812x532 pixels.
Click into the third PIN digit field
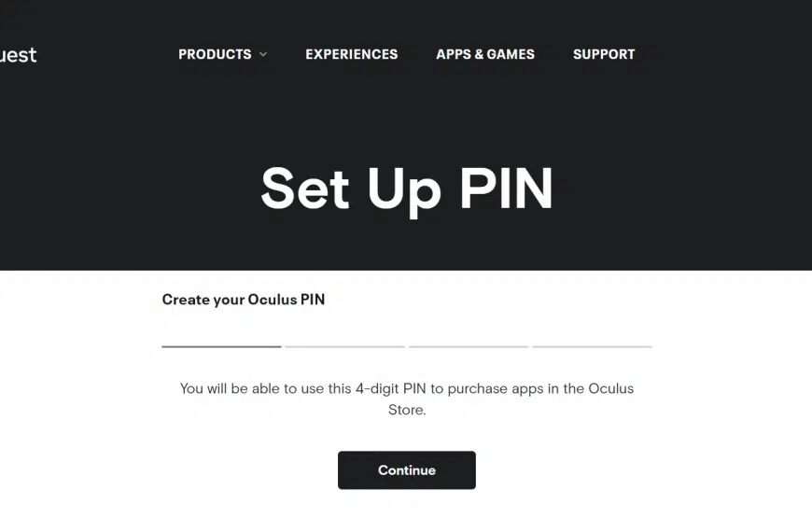pyautogui.click(x=469, y=334)
